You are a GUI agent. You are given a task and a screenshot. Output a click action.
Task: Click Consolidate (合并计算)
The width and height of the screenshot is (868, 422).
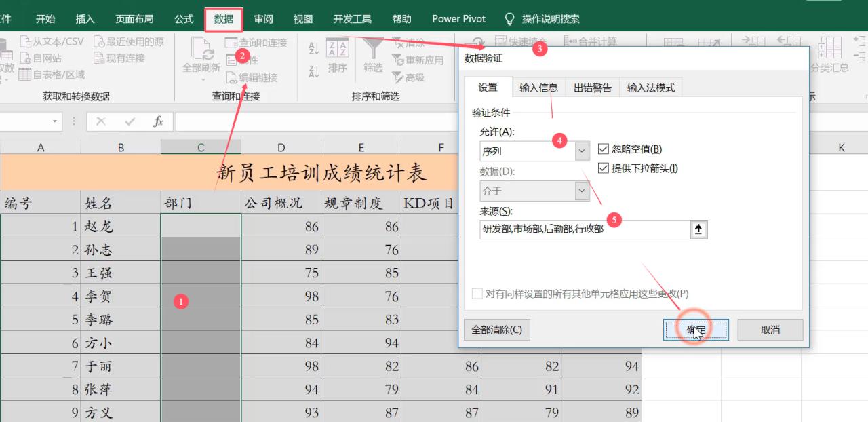pos(591,41)
